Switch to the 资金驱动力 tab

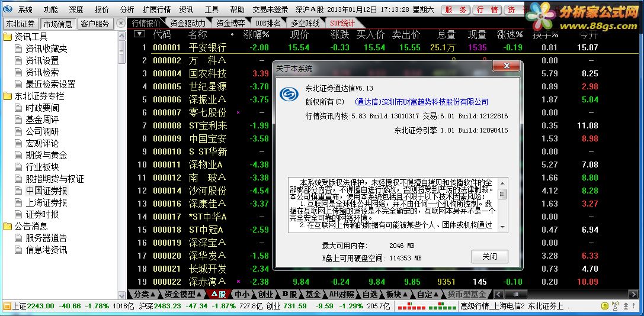[x=188, y=24]
